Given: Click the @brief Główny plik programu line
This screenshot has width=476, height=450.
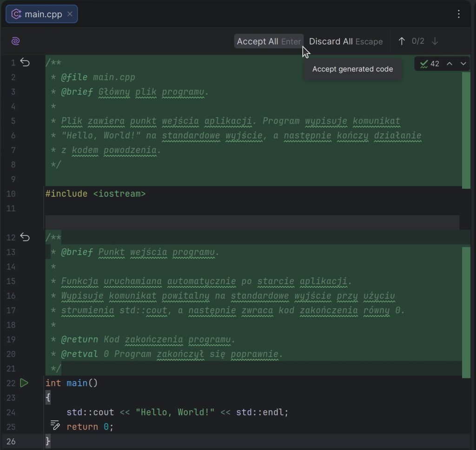Looking at the screenshot, I should (130, 92).
